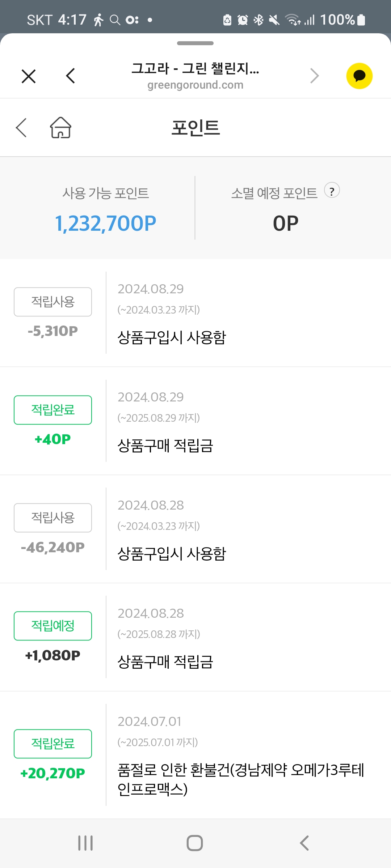
Task: Select the 적립완료 +40P badge
Action: [53, 410]
